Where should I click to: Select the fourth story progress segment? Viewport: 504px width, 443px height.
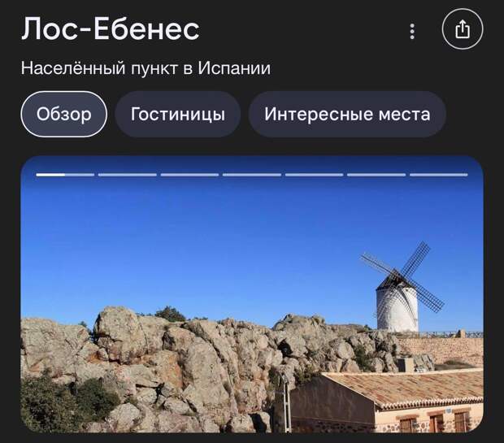pos(252,175)
